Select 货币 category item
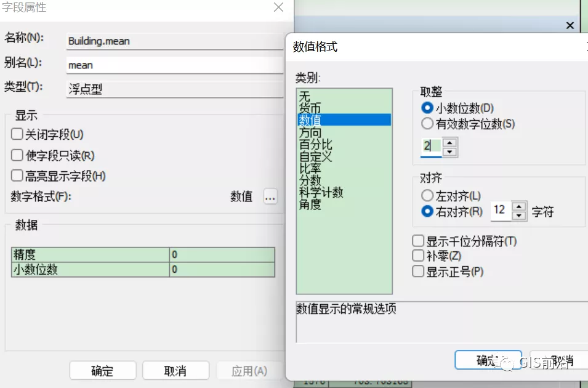 click(310, 108)
